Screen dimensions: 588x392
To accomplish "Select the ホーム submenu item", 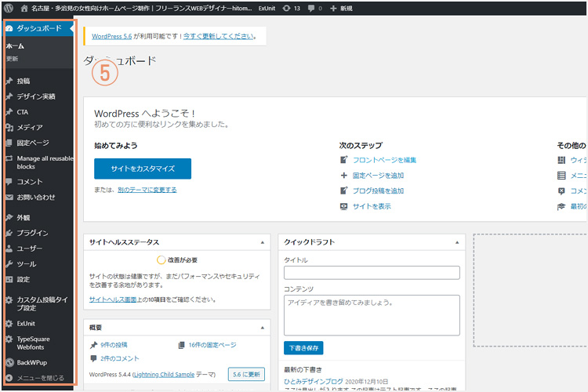I will click(x=15, y=46).
